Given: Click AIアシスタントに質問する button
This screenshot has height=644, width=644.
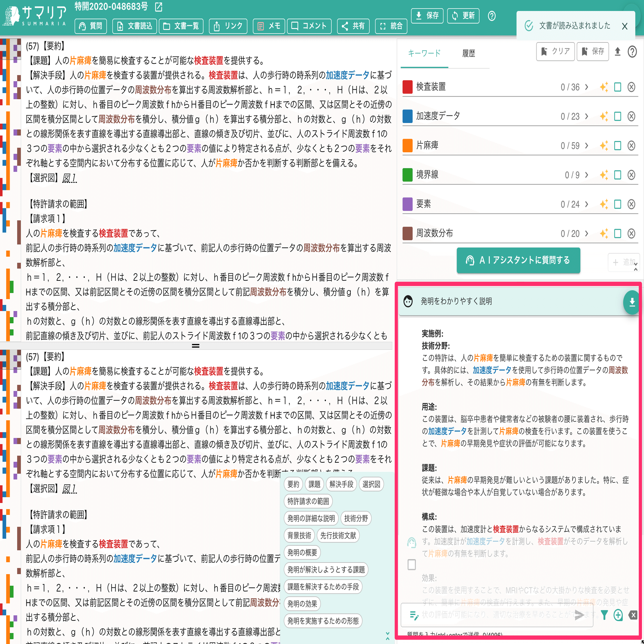Looking at the screenshot, I should (x=518, y=260).
